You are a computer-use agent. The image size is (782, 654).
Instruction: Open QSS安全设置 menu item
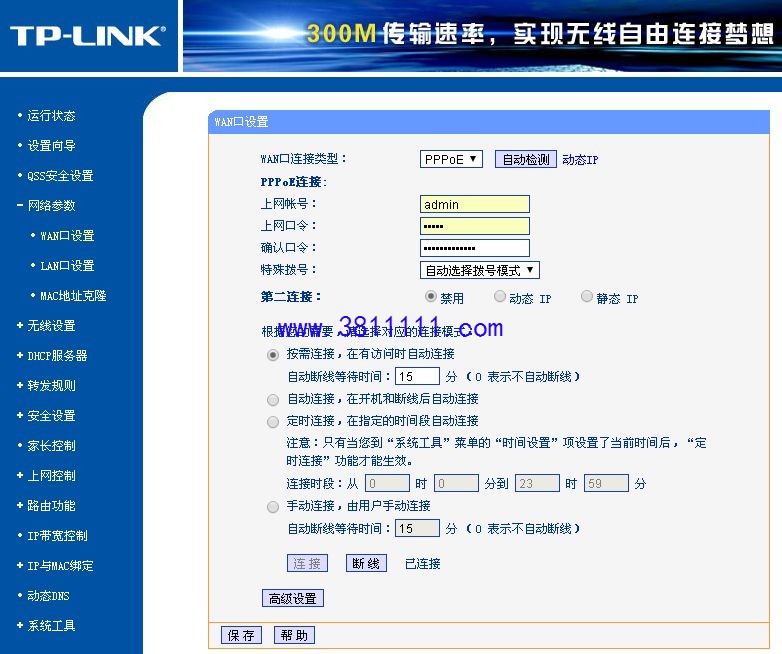[60, 176]
